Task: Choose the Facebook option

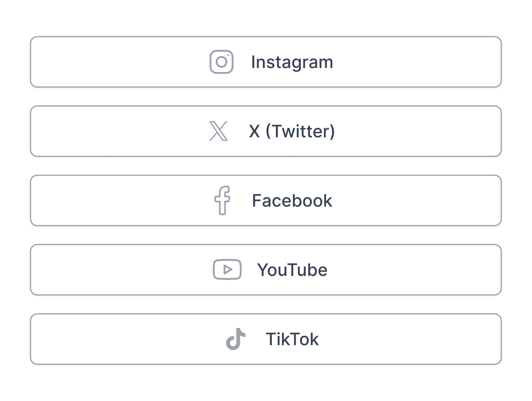Action: point(265,200)
